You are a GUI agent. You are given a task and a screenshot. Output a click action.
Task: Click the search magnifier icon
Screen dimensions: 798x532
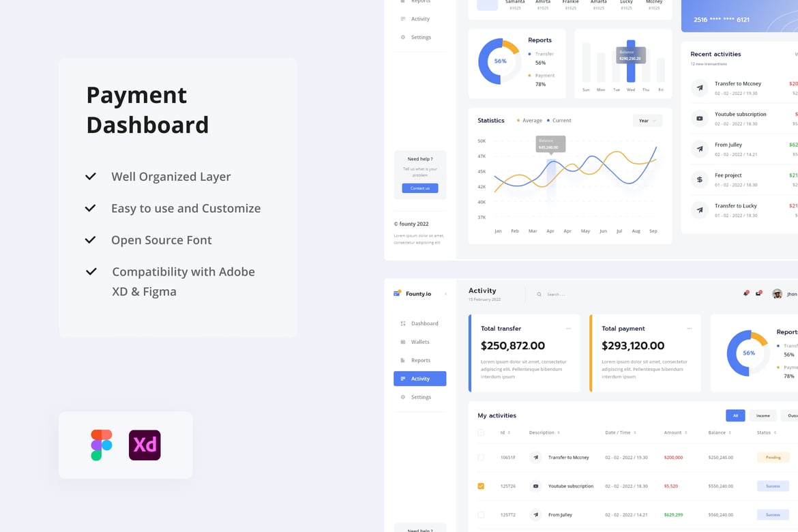[x=539, y=294]
